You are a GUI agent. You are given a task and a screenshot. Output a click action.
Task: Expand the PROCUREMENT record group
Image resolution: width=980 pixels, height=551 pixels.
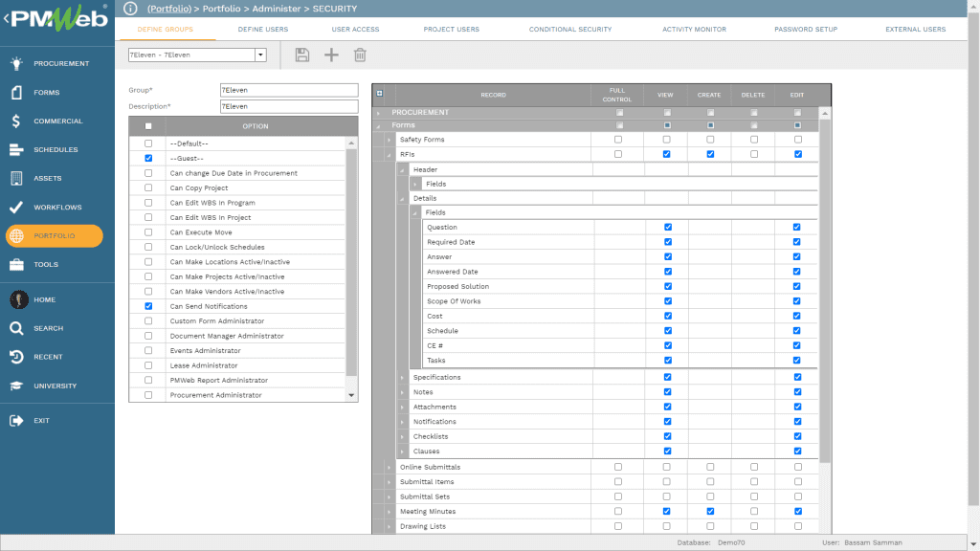(378, 113)
